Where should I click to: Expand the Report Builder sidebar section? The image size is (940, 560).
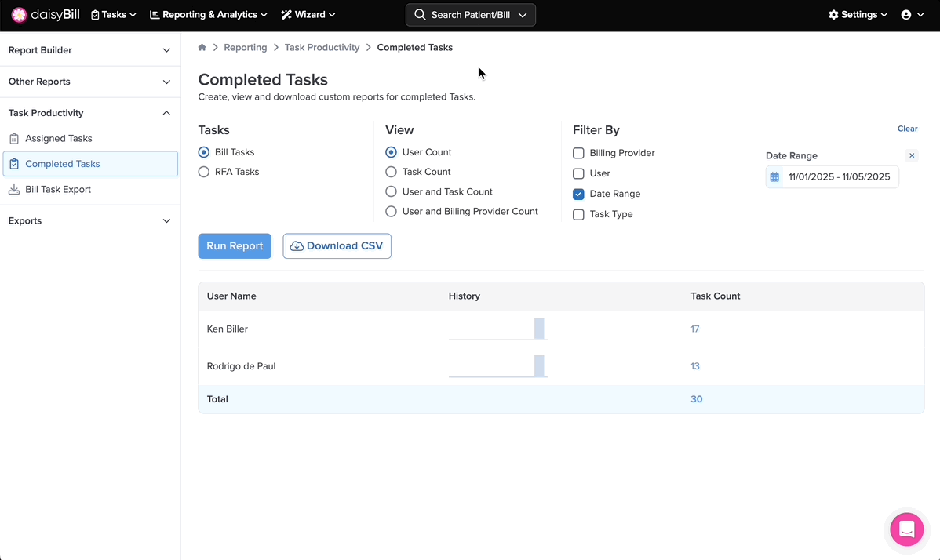click(90, 50)
